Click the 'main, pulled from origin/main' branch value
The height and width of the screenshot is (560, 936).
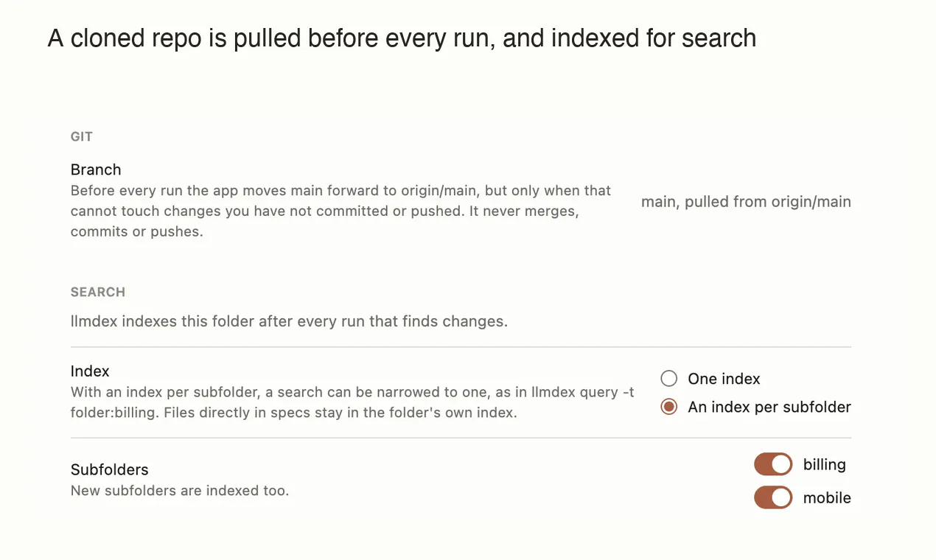pos(746,201)
